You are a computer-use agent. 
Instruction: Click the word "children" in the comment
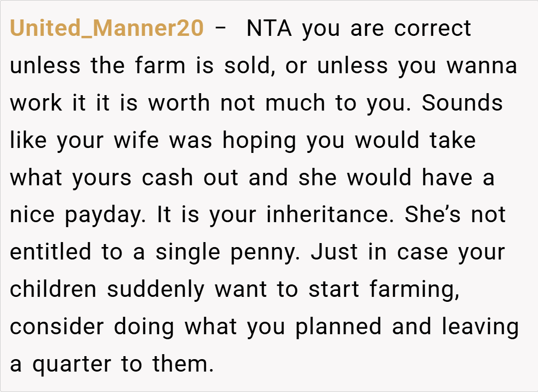coord(53,290)
